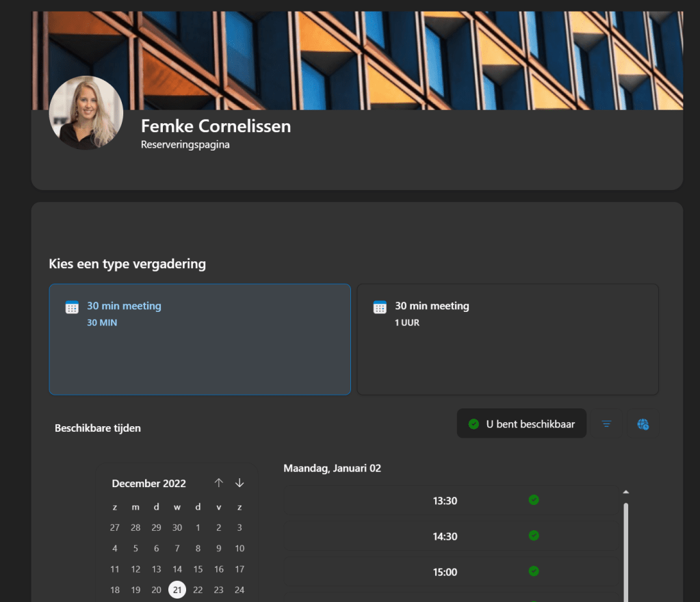
Task: Click the globe time zone icon
Action: [643, 424]
